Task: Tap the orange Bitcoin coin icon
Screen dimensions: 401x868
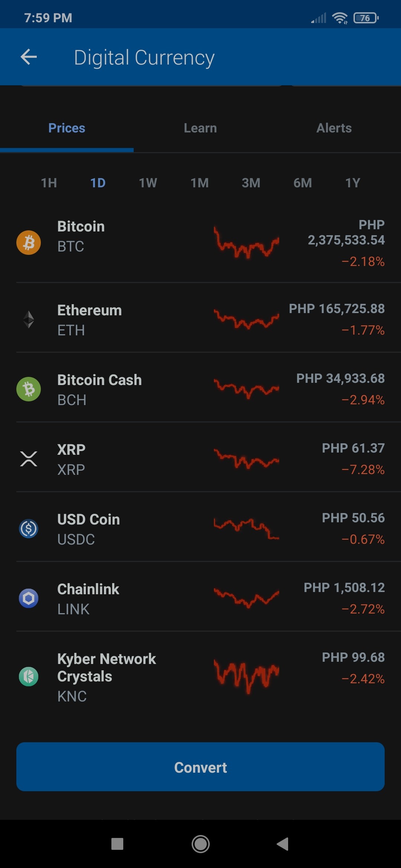Action: [29, 243]
